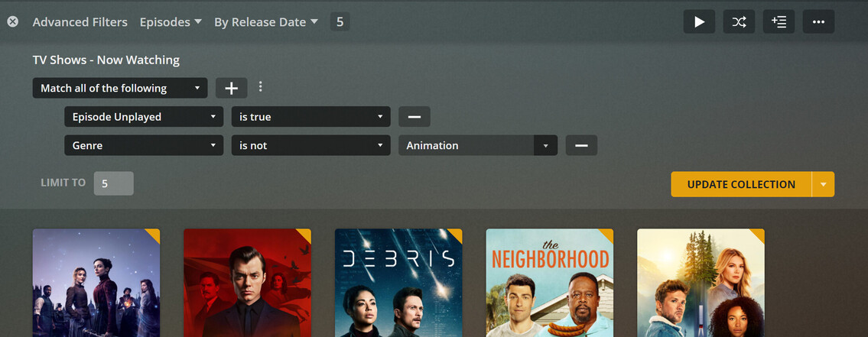Screen dimensions: 868x337
Task: Open the Advanced Filters label
Action: pyautogui.click(x=80, y=22)
